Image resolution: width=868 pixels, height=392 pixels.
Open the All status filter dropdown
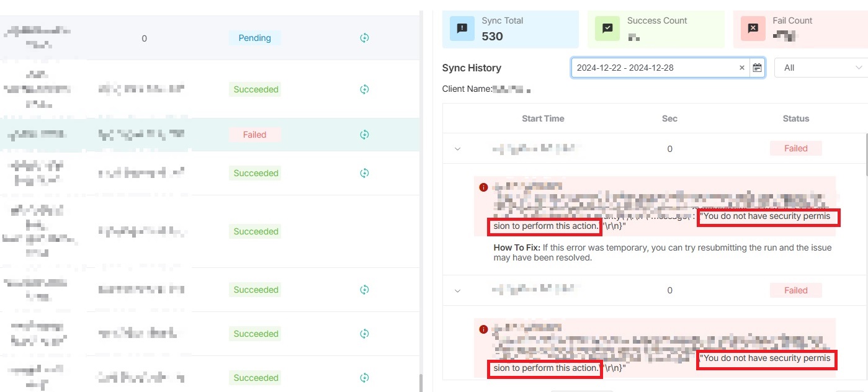click(x=820, y=68)
